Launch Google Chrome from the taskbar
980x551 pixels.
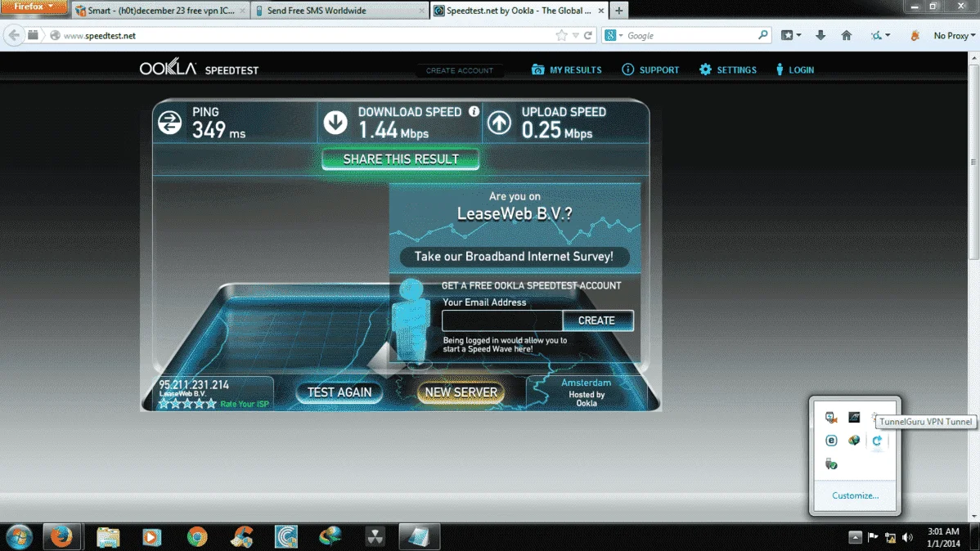pyautogui.click(x=197, y=536)
